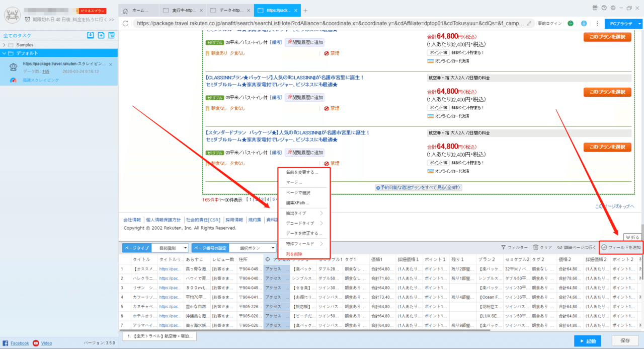The image size is (644, 349).
Task: Add a new tab with plus icon
Action: pos(305,11)
